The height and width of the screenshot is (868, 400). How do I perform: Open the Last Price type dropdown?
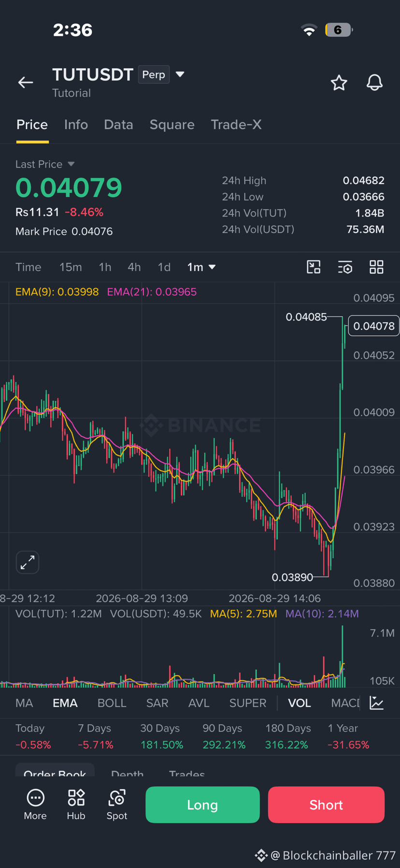71,164
